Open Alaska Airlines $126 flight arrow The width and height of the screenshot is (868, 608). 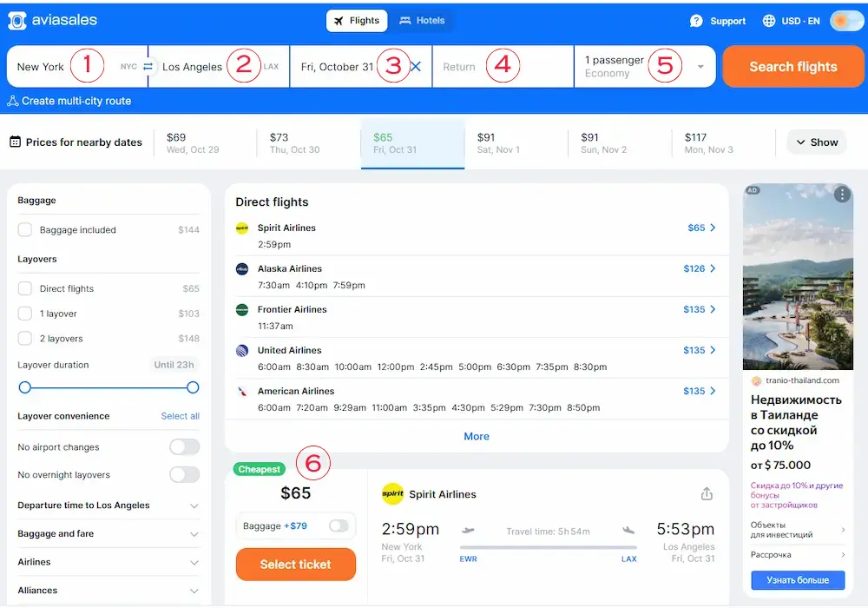713,268
